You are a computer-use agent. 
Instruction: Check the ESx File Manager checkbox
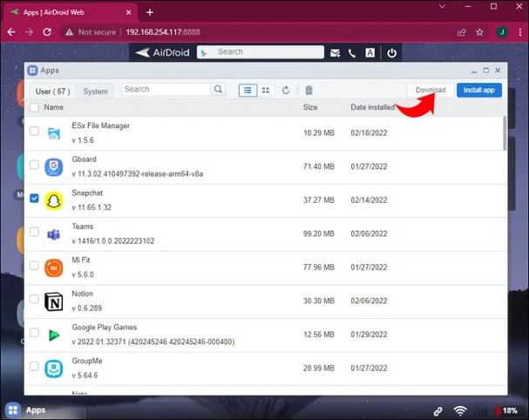(x=34, y=131)
